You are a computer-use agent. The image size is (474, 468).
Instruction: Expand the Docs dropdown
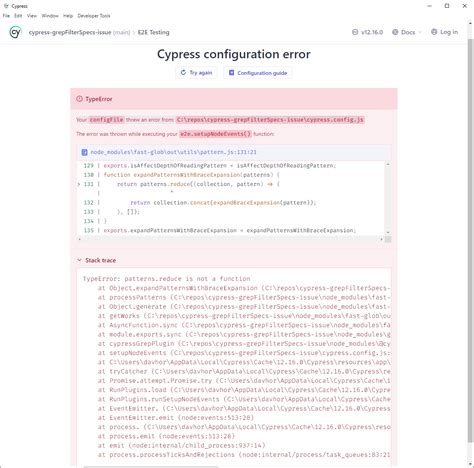(x=407, y=32)
